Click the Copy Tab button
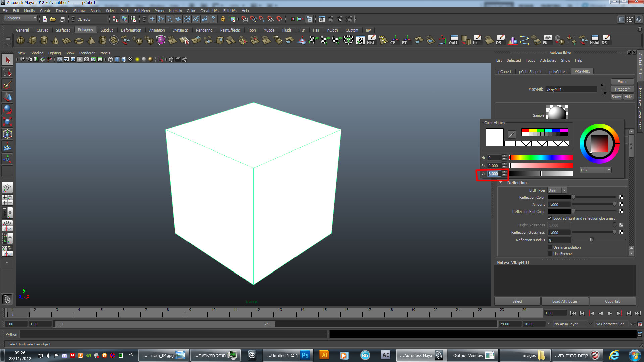Image resolution: width=644 pixels, height=362 pixels. point(612,301)
